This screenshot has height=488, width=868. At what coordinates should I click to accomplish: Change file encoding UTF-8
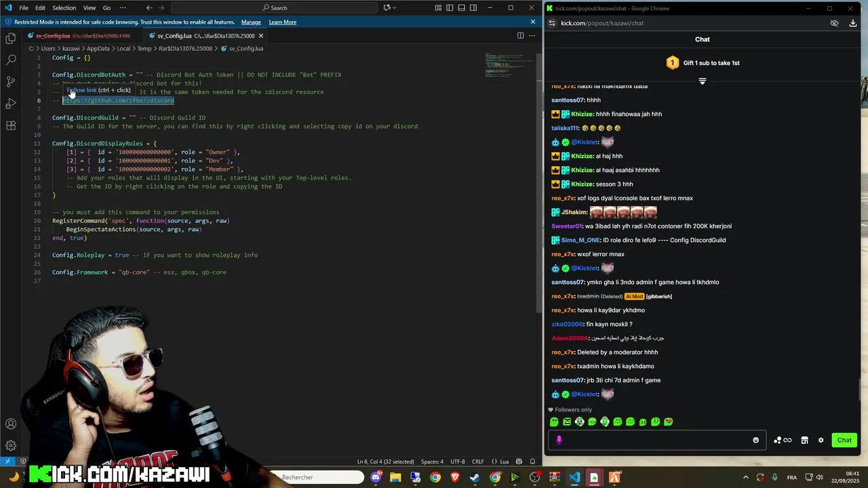(458, 462)
